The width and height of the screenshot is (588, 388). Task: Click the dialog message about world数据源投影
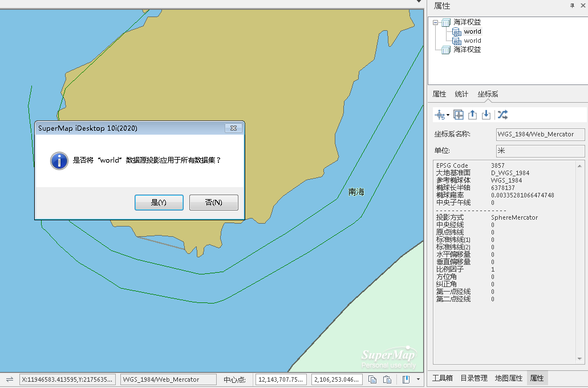click(x=147, y=160)
